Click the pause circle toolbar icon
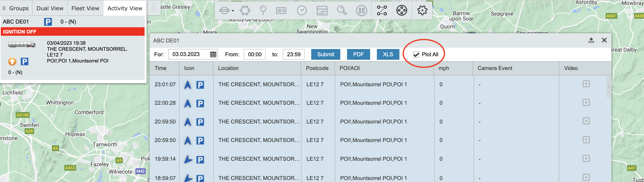 (x=361, y=10)
